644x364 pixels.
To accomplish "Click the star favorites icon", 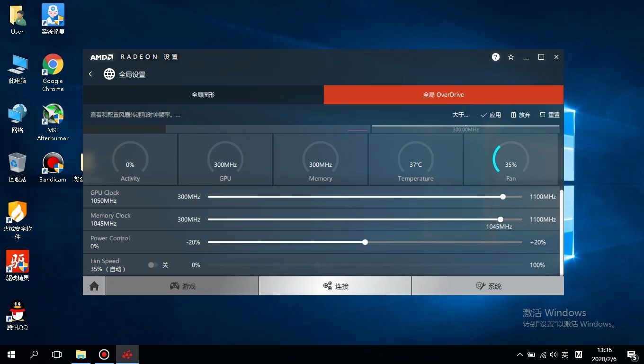I will 511,57.
